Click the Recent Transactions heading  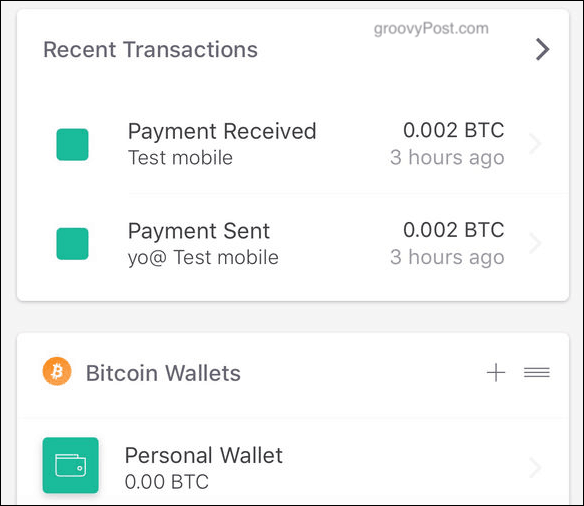point(150,50)
